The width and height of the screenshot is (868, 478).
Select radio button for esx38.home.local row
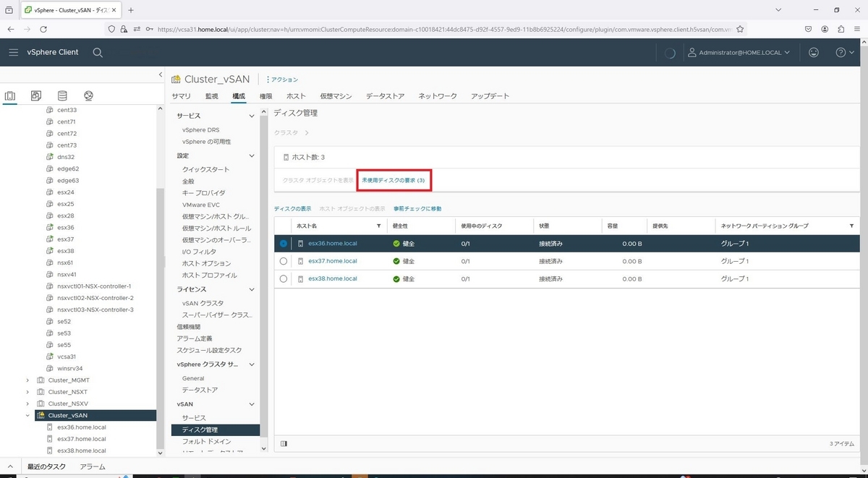tap(283, 278)
